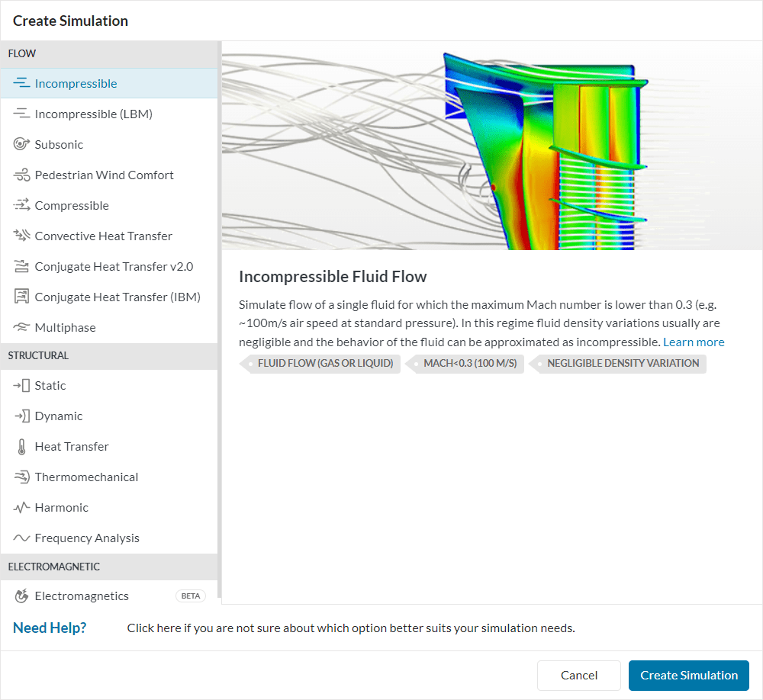This screenshot has height=700, width=763.
Task: Click the Pedestrian Wind Comfort icon
Action: 21,175
